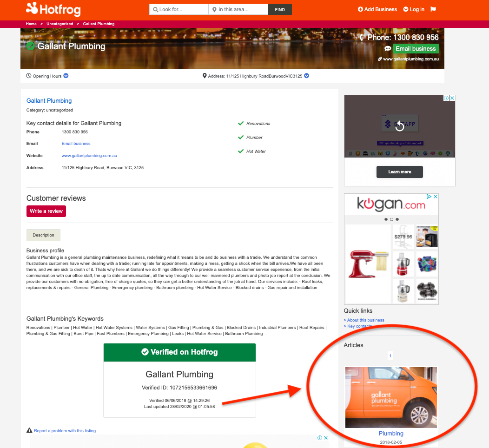Open the Description tab
Image resolution: width=489 pixels, height=448 pixels.
coord(43,235)
